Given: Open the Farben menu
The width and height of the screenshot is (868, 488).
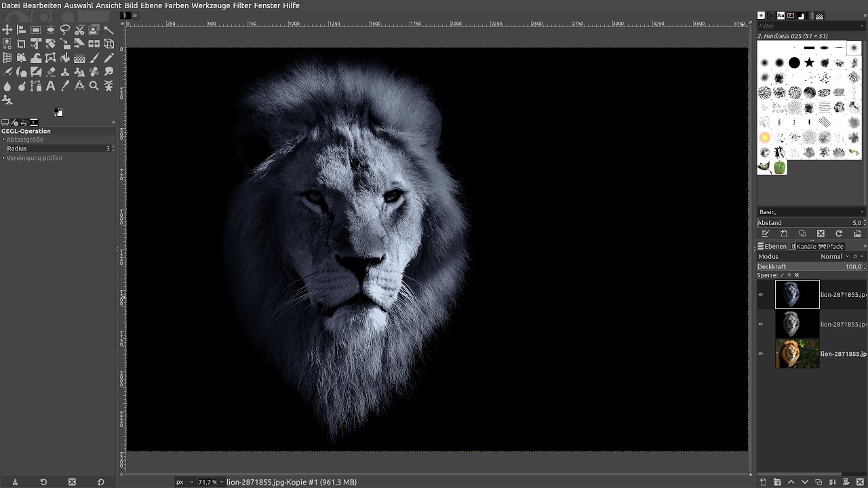Looking at the screenshot, I should click(x=177, y=5).
